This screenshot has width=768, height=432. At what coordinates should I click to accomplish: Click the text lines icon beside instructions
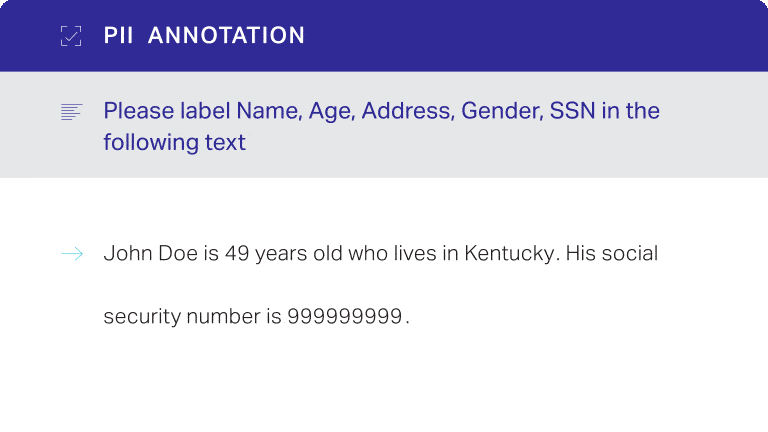pyautogui.click(x=71, y=112)
